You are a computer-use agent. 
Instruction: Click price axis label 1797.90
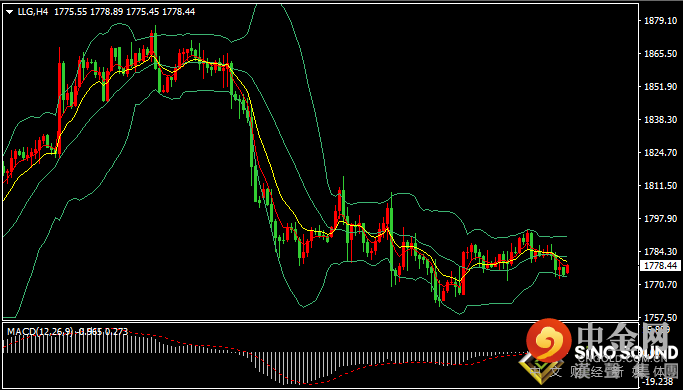(x=660, y=218)
